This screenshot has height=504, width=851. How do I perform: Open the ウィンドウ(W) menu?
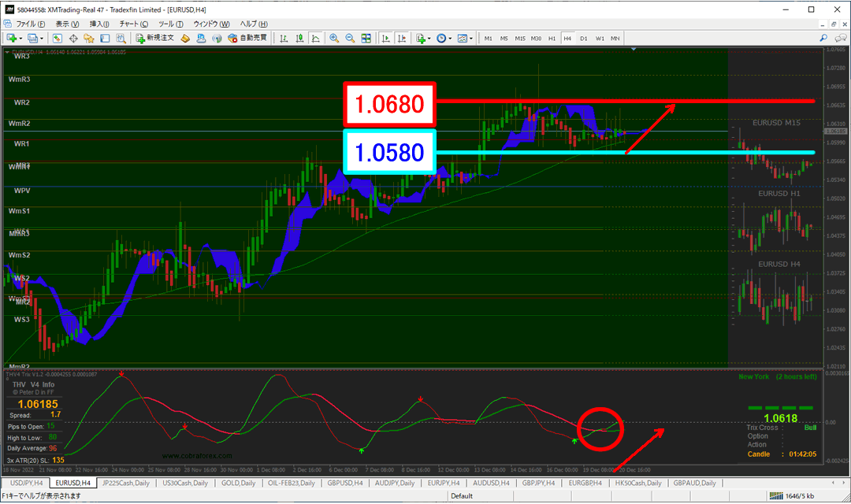(x=211, y=24)
